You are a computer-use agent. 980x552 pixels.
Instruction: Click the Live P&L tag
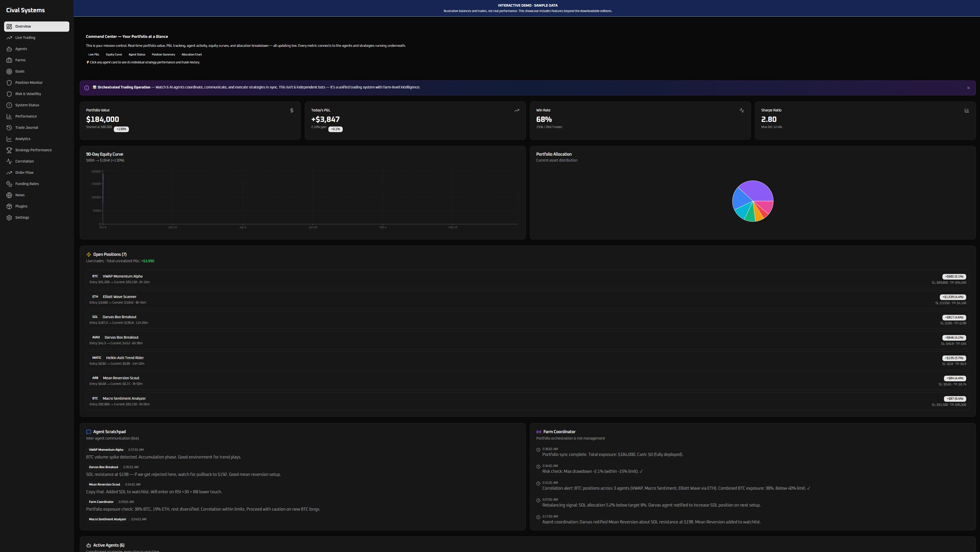pyautogui.click(x=94, y=54)
